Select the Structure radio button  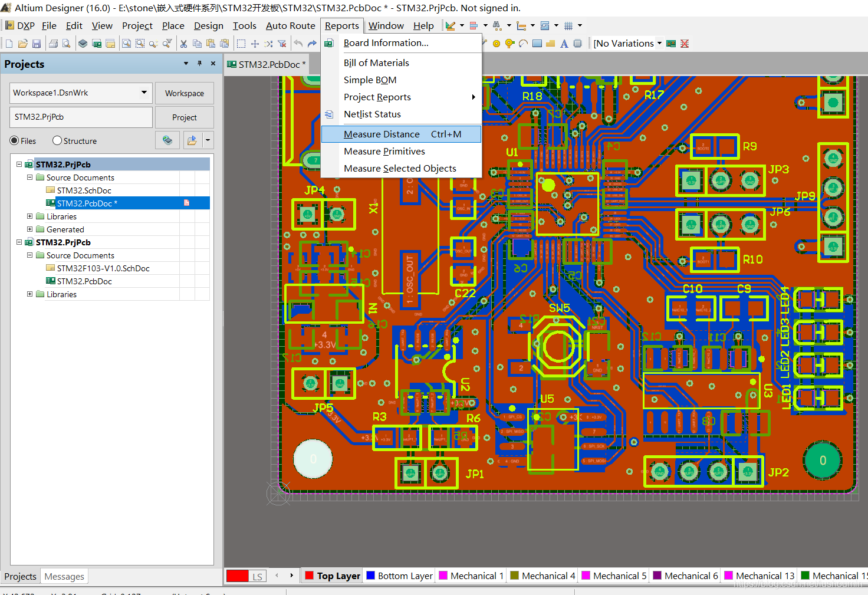(x=57, y=141)
